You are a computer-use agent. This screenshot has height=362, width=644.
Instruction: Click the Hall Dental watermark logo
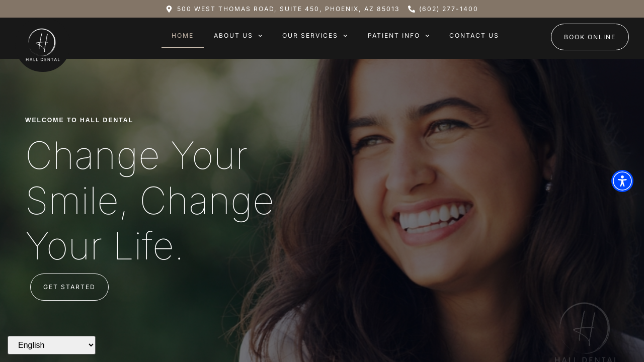point(585,332)
